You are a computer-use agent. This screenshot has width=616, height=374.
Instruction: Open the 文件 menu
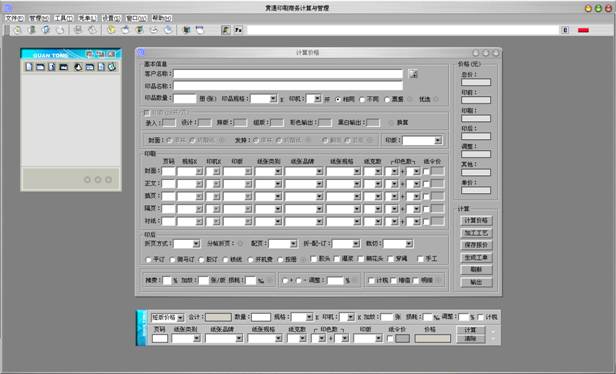[15, 18]
